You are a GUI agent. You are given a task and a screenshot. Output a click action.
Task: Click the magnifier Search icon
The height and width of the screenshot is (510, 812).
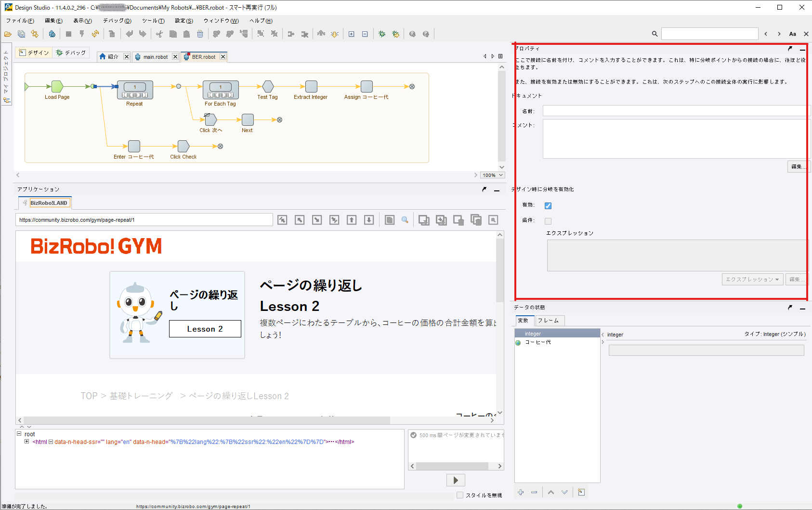655,34
